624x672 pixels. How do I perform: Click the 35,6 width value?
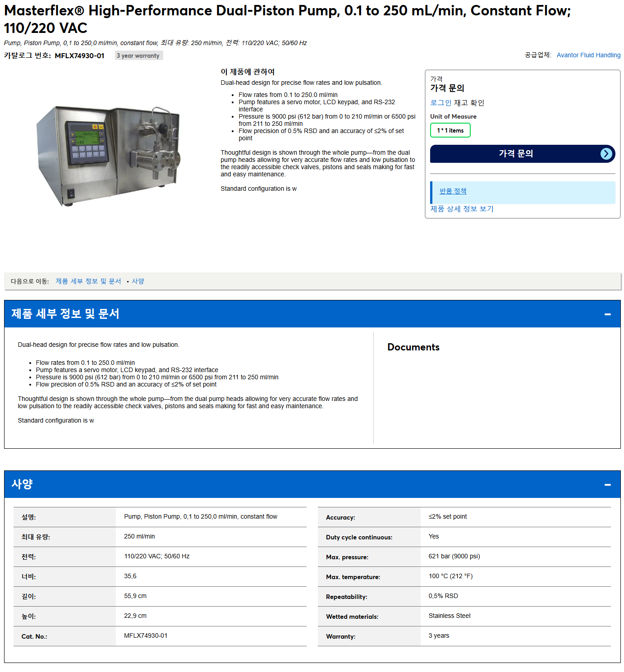[x=130, y=576]
